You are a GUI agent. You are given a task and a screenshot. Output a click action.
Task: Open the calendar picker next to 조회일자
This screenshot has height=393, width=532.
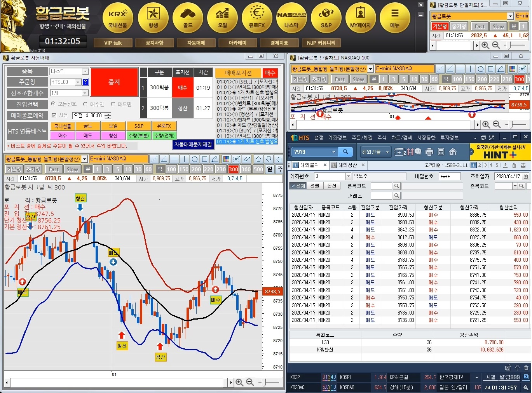(526, 176)
